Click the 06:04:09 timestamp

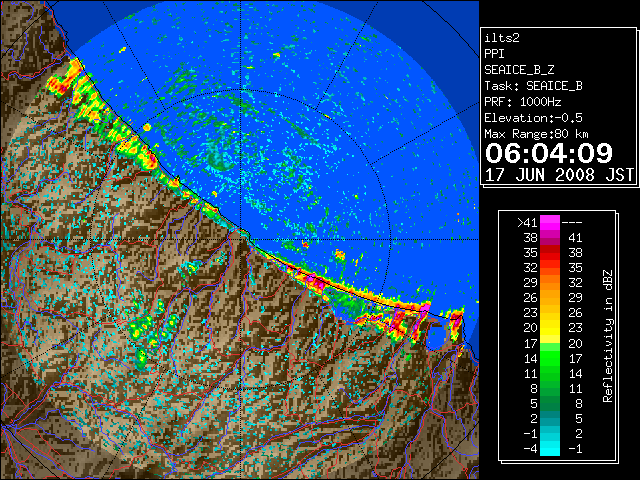point(549,153)
